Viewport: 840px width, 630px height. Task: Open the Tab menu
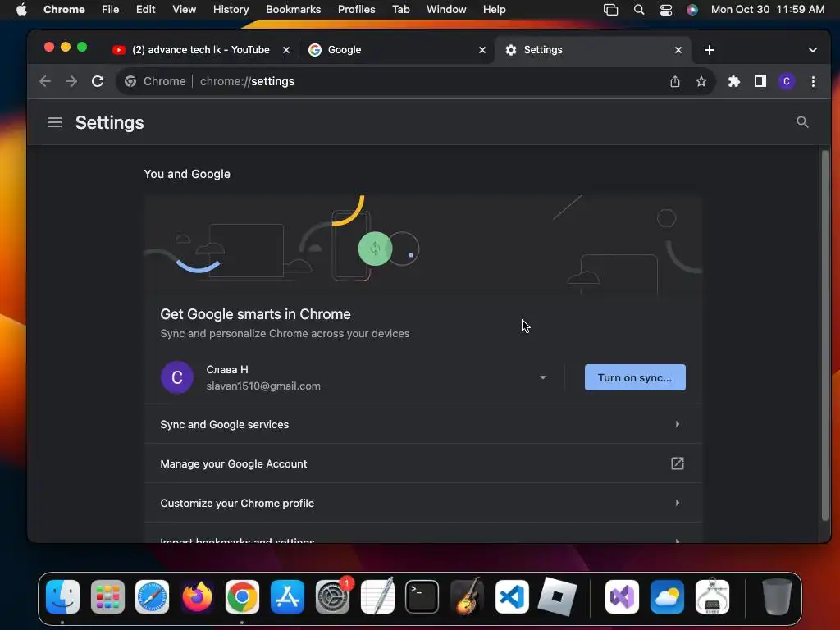click(400, 10)
